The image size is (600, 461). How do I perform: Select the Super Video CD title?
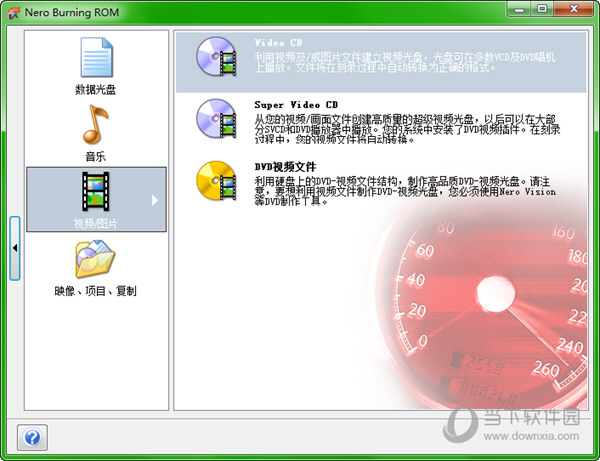(x=296, y=105)
